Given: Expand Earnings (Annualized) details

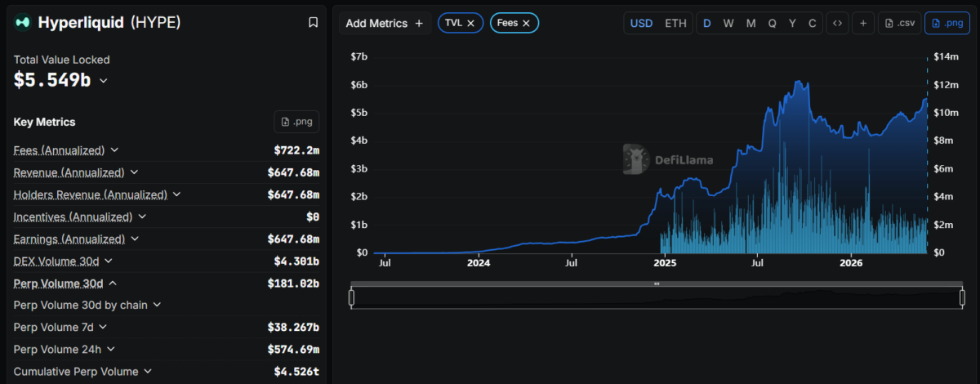Looking at the screenshot, I should coord(135,239).
